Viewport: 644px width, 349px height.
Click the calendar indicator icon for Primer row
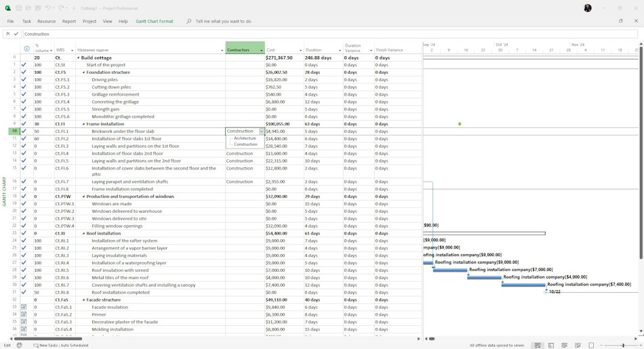click(24, 314)
